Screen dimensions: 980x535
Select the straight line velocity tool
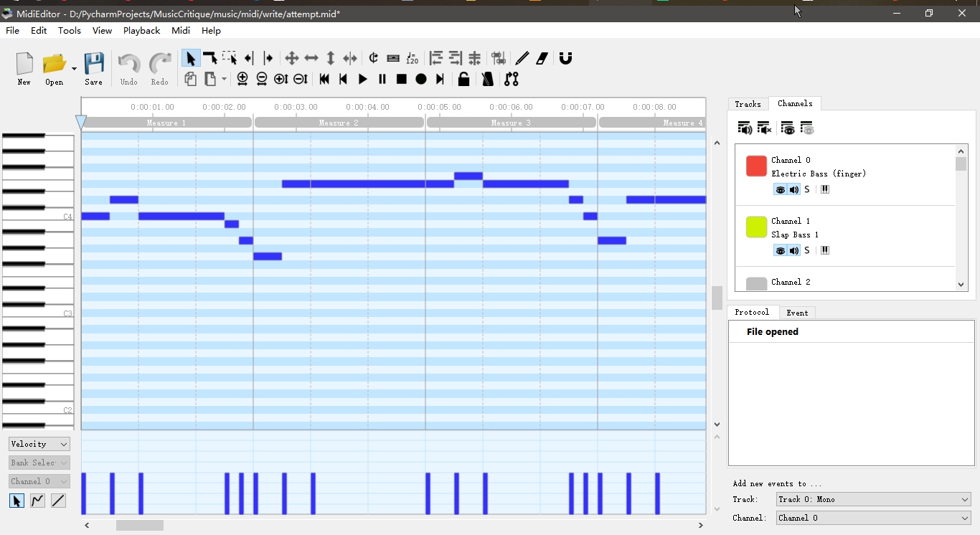click(58, 501)
